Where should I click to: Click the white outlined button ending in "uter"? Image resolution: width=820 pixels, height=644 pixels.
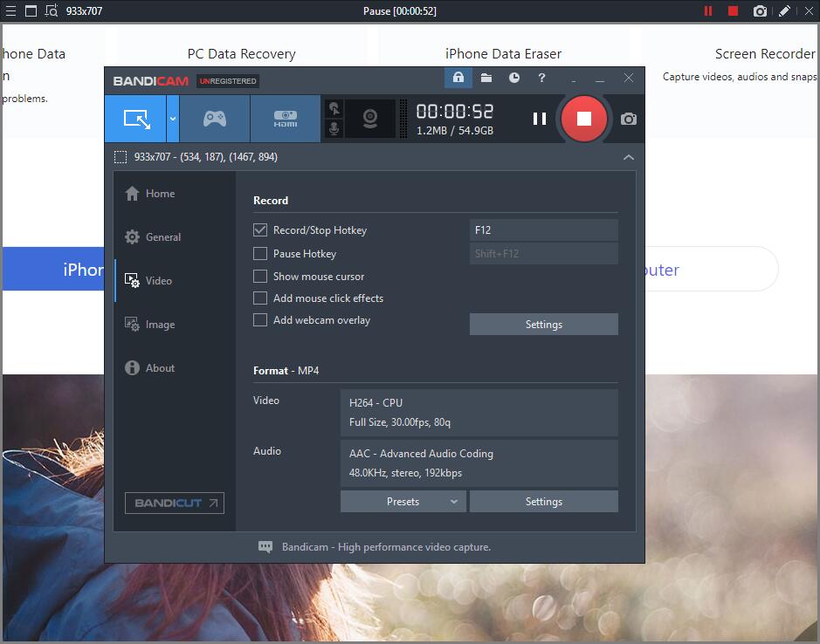[711, 269]
